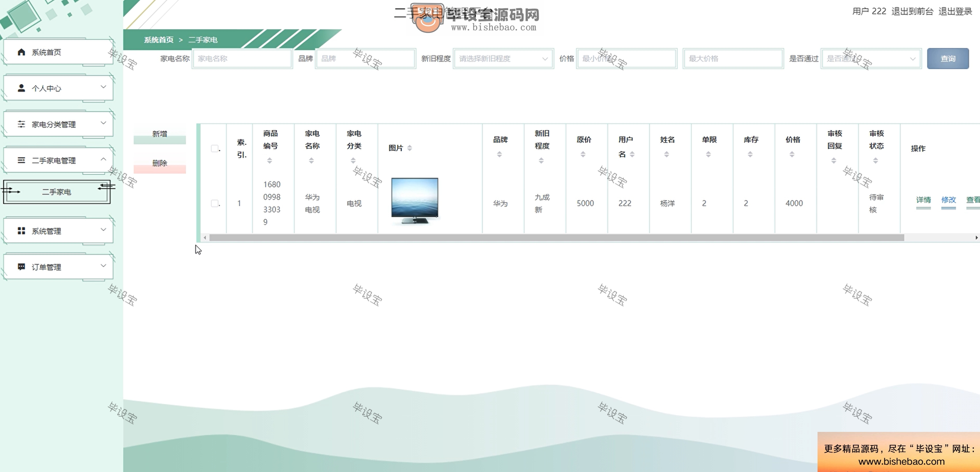The image size is (980, 472).
Task: Open the 家电分类管理 sidebar menu
Action: (x=58, y=124)
